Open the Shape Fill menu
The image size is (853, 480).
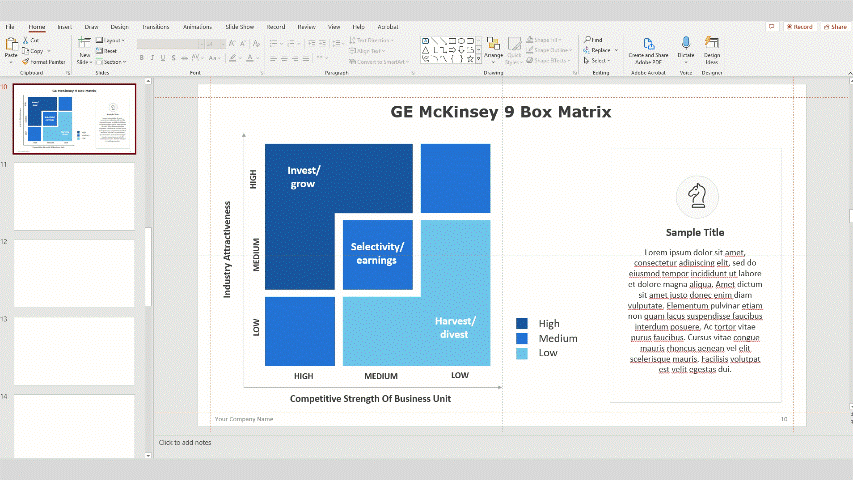point(542,40)
